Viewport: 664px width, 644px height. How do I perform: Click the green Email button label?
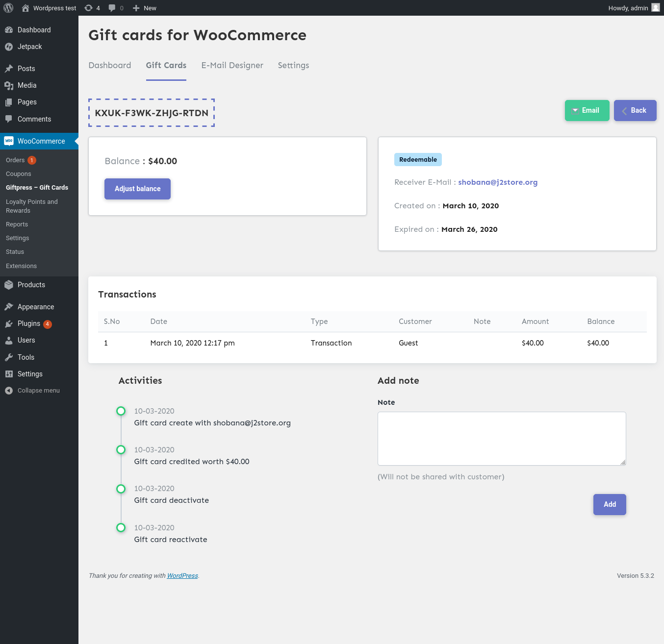point(590,110)
